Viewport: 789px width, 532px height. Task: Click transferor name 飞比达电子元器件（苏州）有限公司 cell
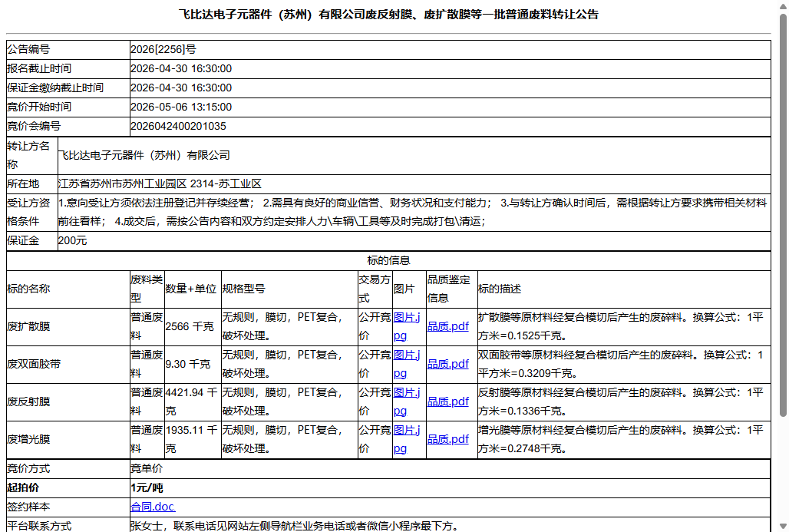[x=414, y=156]
